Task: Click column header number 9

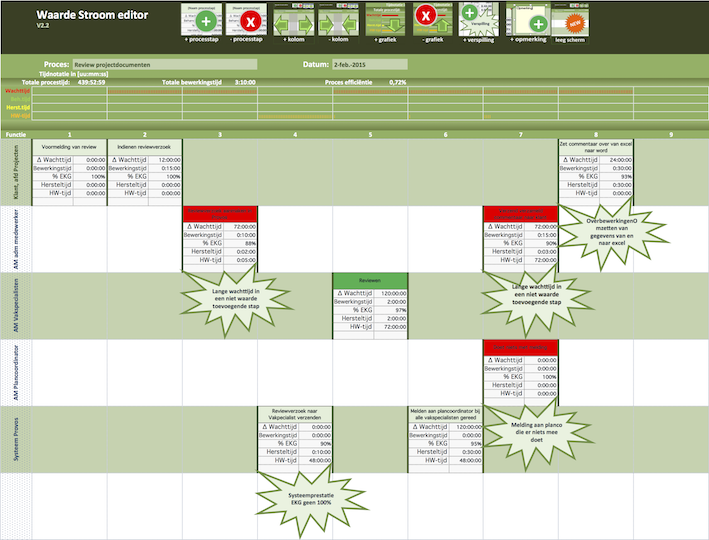Action: pos(671,134)
